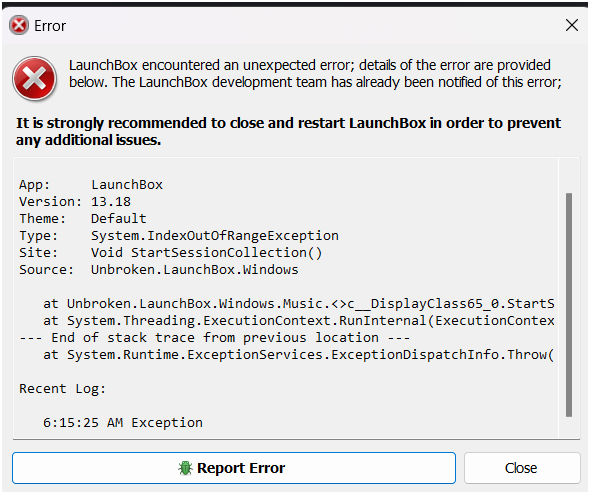
Task: Click the 'End of stack trace' line
Action: click(x=214, y=338)
